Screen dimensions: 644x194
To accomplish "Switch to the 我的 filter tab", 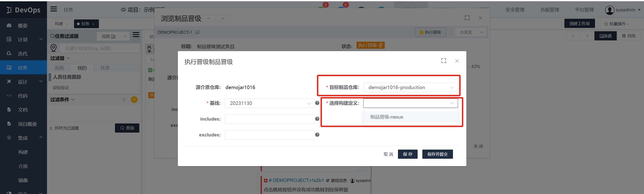I will pos(82,68).
